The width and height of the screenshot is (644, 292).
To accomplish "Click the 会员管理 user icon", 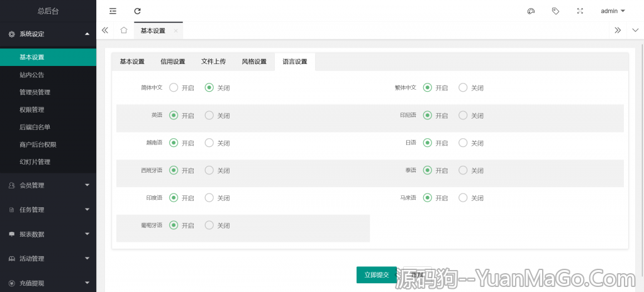I will [12, 185].
